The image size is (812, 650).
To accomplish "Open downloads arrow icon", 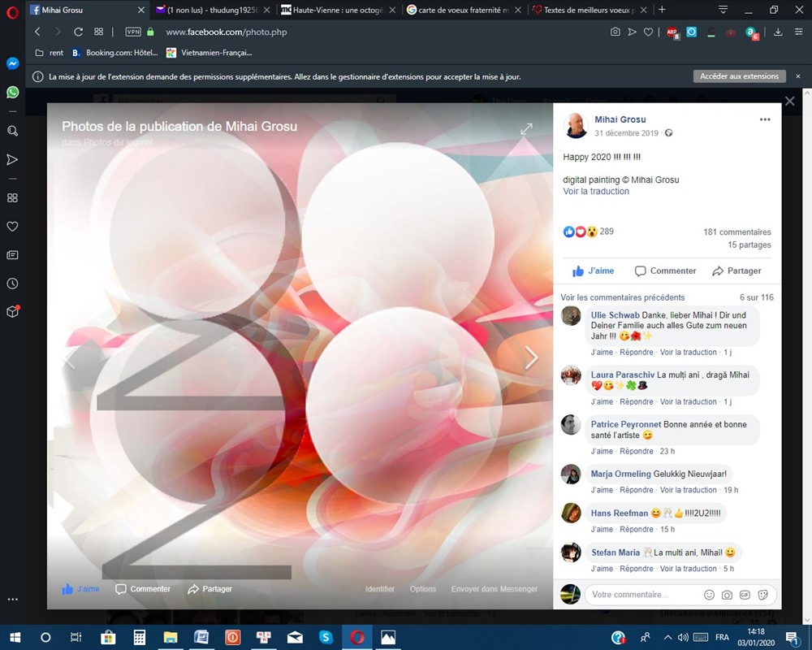I will 778,32.
